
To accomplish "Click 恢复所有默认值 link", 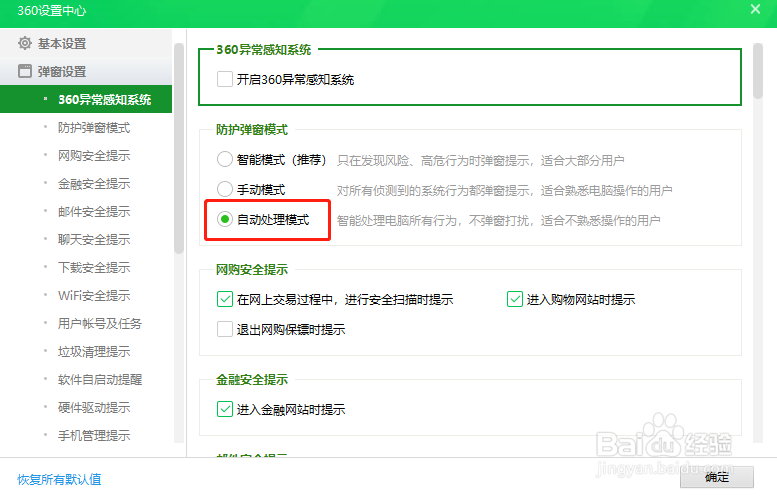I will point(59,479).
